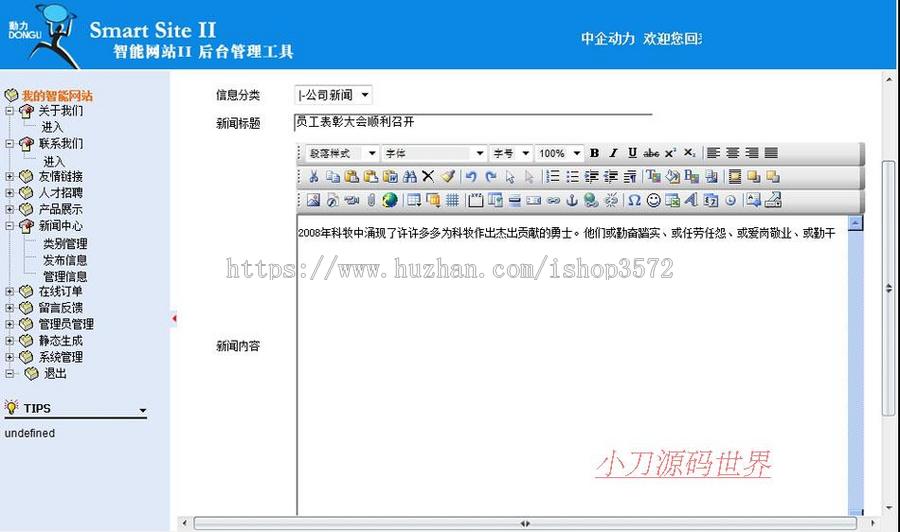The width and height of the screenshot is (900, 532).
Task: Click the paperclip attachment icon
Action: click(x=371, y=200)
